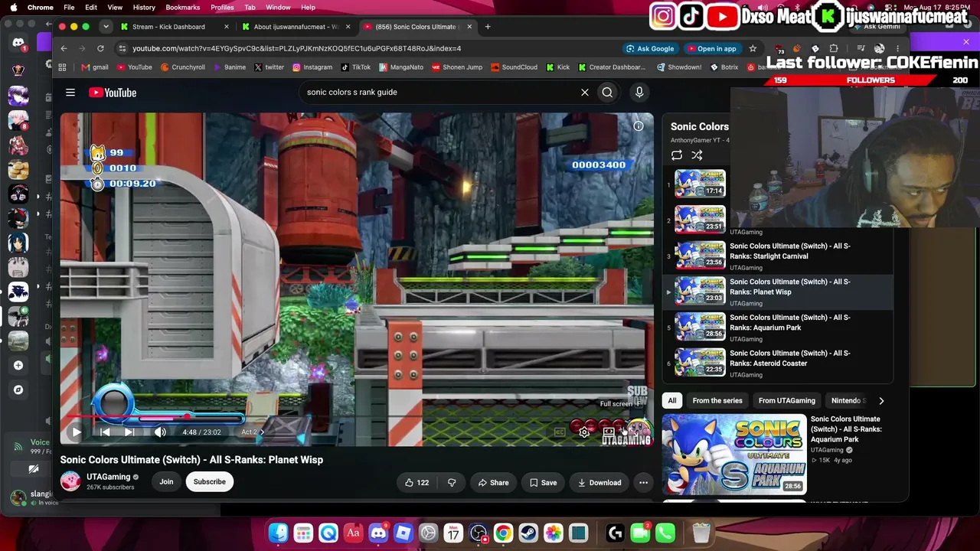Add a server in Discord sidebar
The height and width of the screenshot is (551, 980).
pyautogui.click(x=18, y=365)
